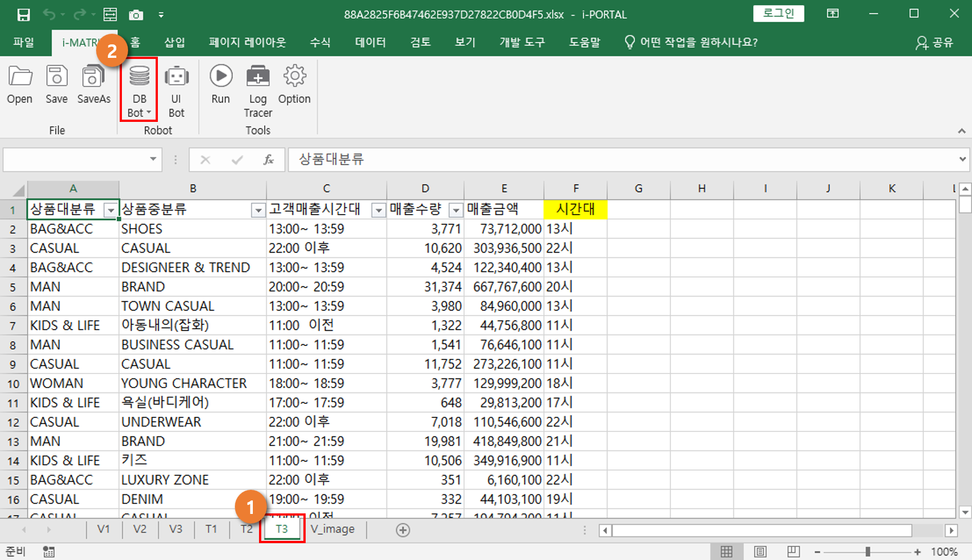The height and width of the screenshot is (560, 972).
Task: Click the 로그인 button in title bar
Action: 778,13
